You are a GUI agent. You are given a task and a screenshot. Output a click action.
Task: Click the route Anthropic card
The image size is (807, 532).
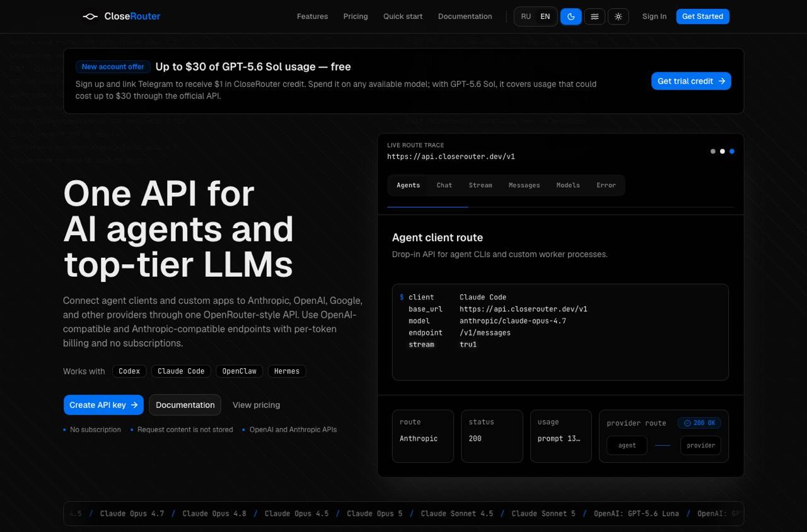click(x=422, y=436)
